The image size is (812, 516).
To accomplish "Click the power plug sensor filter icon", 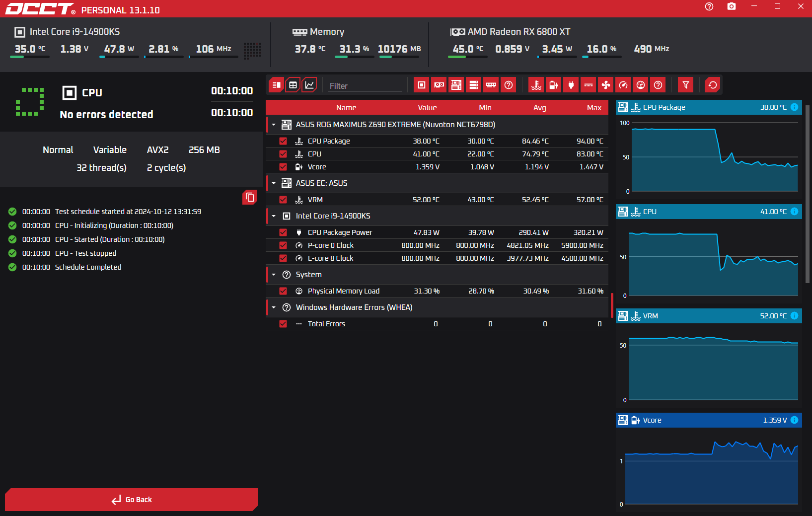I will pyautogui.click(x=571, y=85).
